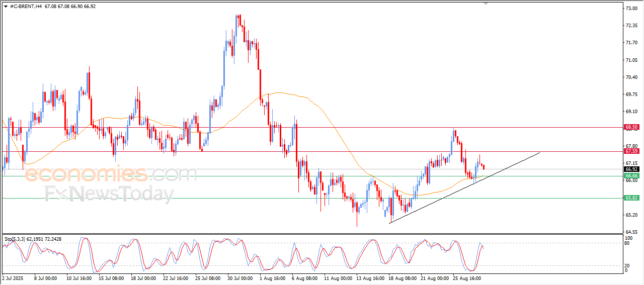Click the 1 Aug 16:00 time label

click(x=272, y=277)
